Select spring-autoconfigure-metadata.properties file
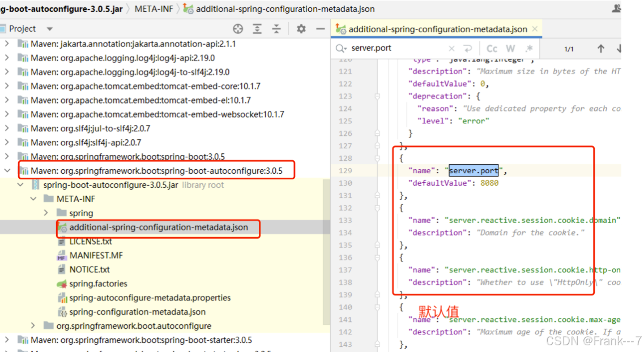The image size is (644, 352). coord(150,298)
